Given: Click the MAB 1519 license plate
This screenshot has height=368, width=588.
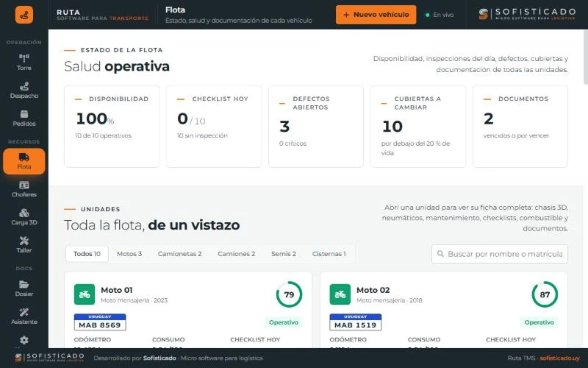Looking at the screenshot, I should click(x=356, y=322).
